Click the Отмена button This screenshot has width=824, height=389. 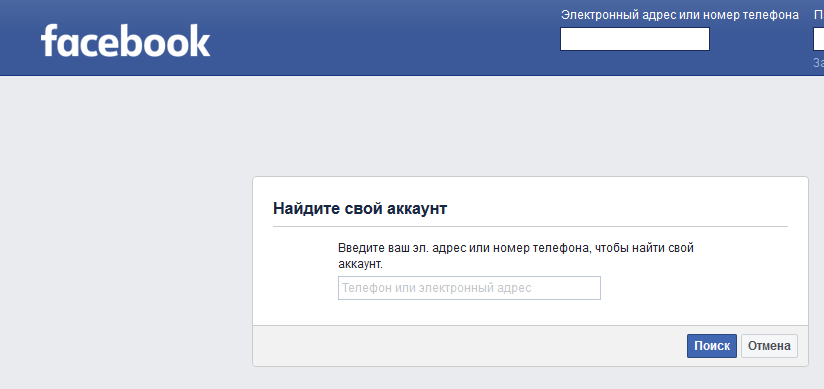tap(769, 346)
